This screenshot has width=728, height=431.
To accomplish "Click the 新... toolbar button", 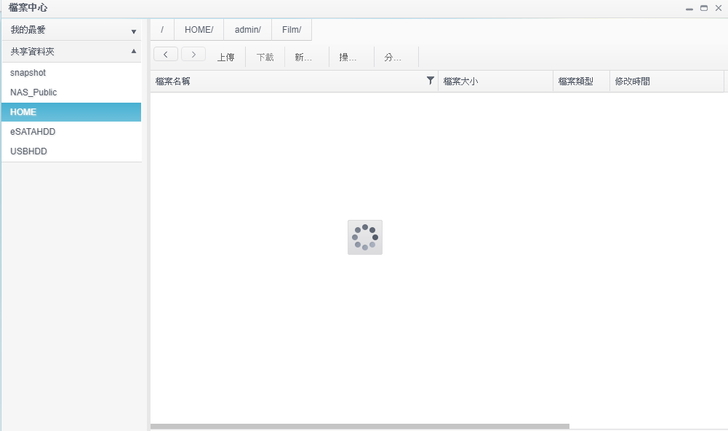I will point(304,57).
